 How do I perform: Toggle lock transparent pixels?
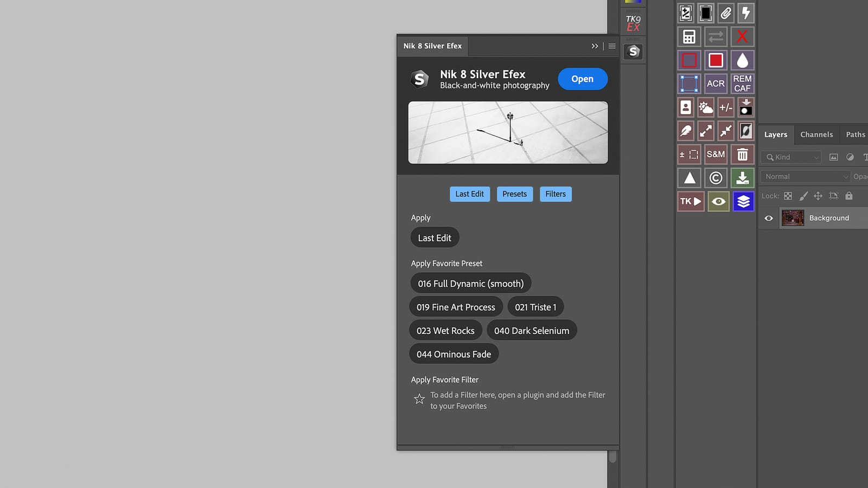pyautogui.click(x=788, y=196)
